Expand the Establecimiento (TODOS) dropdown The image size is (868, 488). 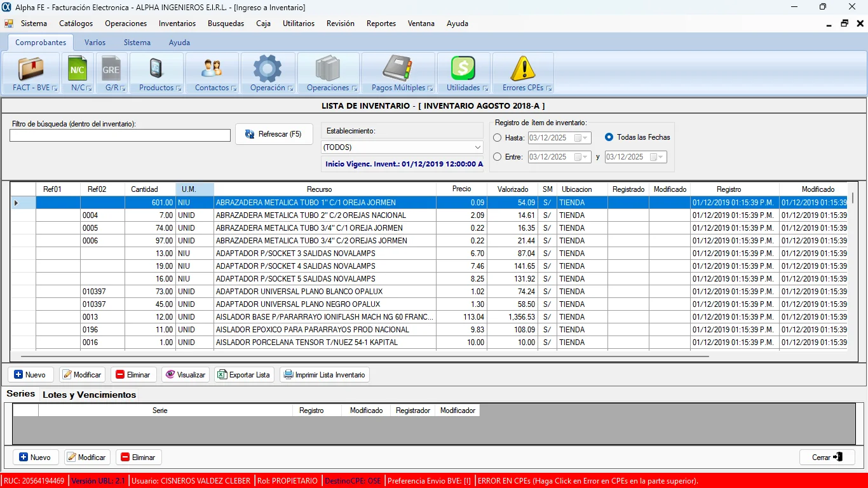click(x=478, y=147)
